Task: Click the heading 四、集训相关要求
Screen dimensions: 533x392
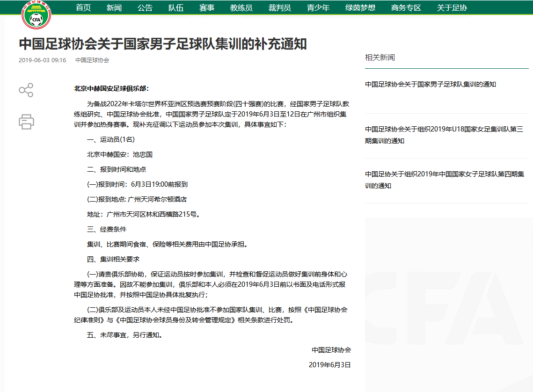Action: pos(113,259)
